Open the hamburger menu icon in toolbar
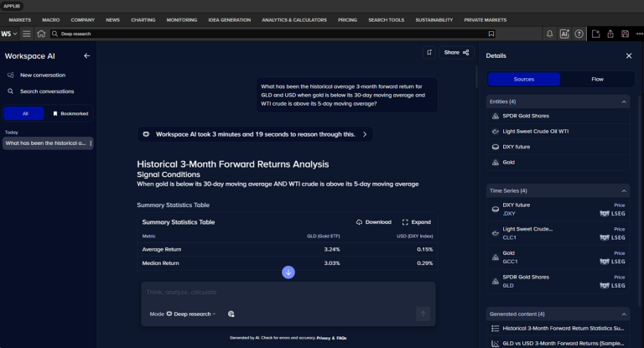 click(x=26, y=34)
